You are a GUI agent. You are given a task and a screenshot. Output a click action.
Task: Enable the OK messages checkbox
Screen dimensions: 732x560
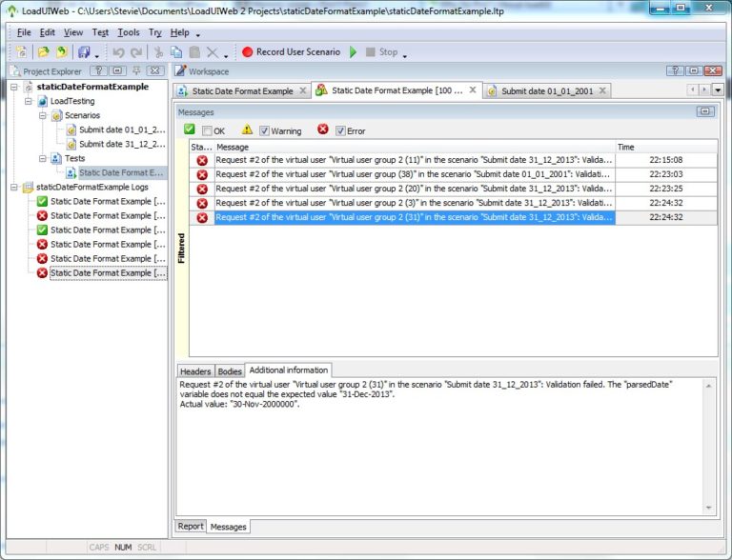point(207,131)
